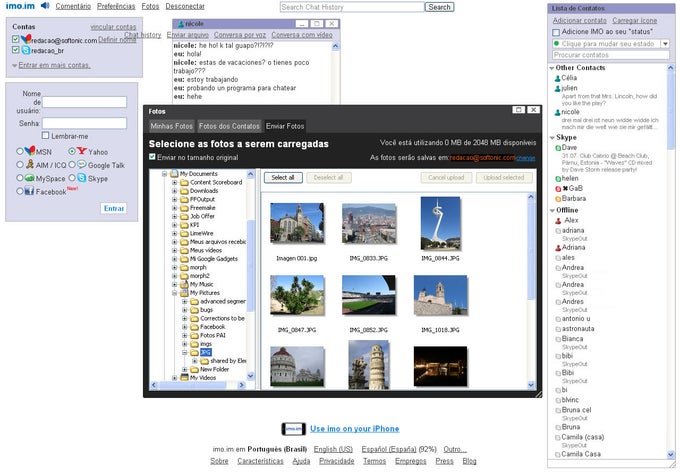Click the user icon in nicole chat title bar
Image resolution: width=680 pixels, height=475 pixels.
[x=181, y=24]
